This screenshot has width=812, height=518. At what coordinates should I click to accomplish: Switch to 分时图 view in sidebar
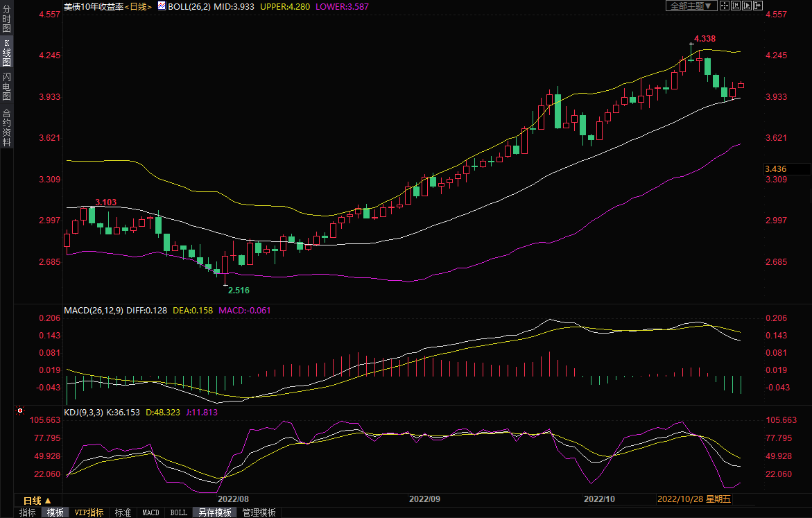pos(6,19)
